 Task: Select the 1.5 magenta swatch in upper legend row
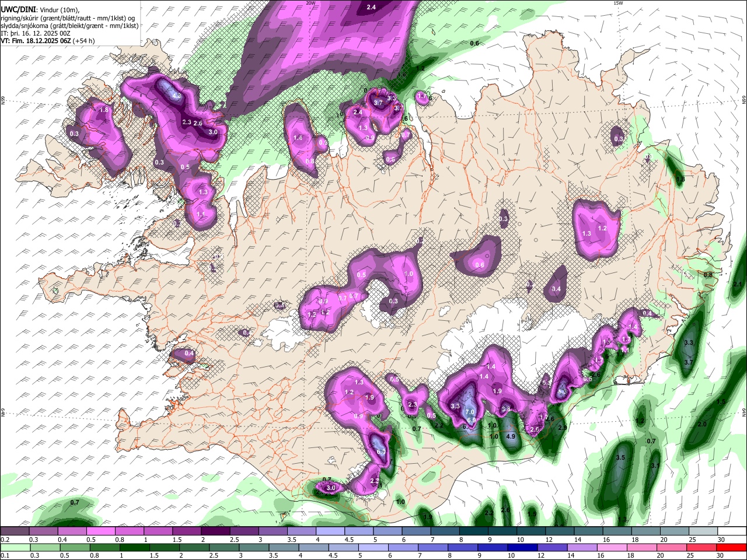click(187, 531)
